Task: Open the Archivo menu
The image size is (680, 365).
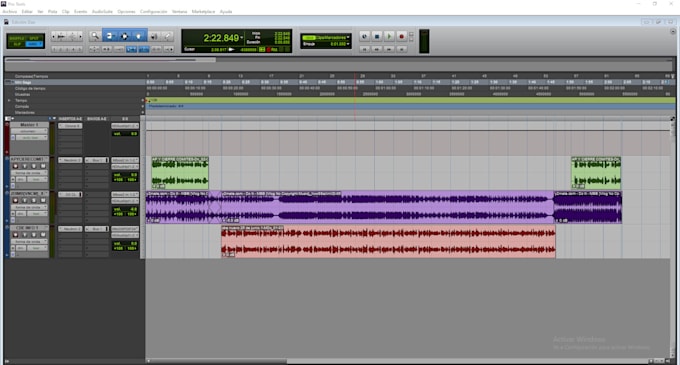Action: tap(10, 12)
